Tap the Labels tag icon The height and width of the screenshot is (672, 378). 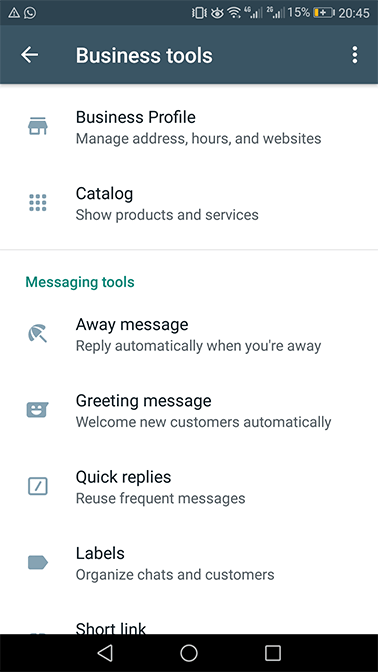click(38, 562)
